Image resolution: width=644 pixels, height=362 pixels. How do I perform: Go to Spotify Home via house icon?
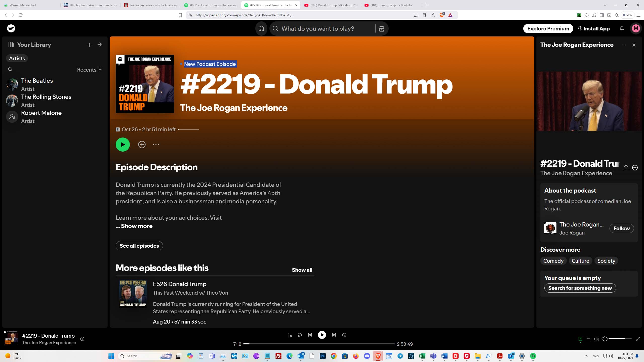[261, 28]
